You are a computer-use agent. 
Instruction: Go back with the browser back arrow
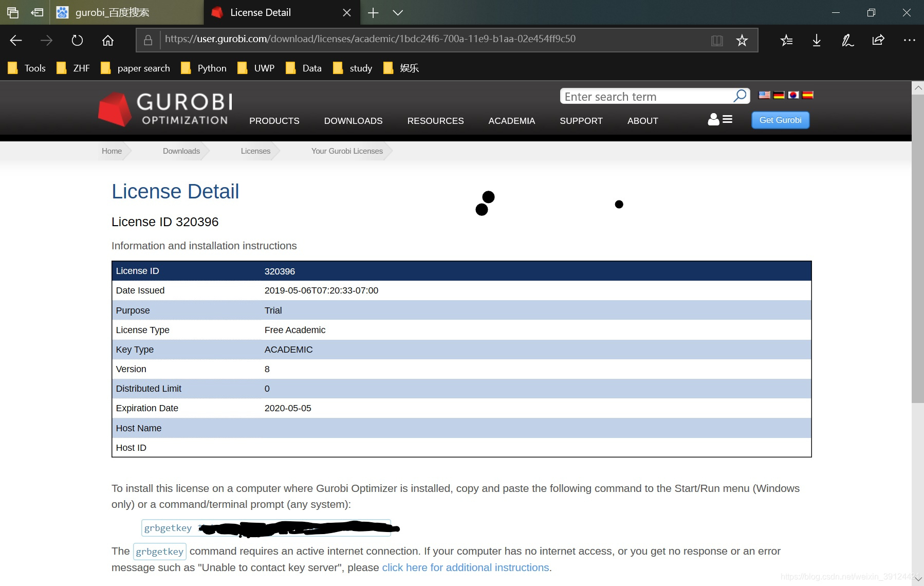16,40
